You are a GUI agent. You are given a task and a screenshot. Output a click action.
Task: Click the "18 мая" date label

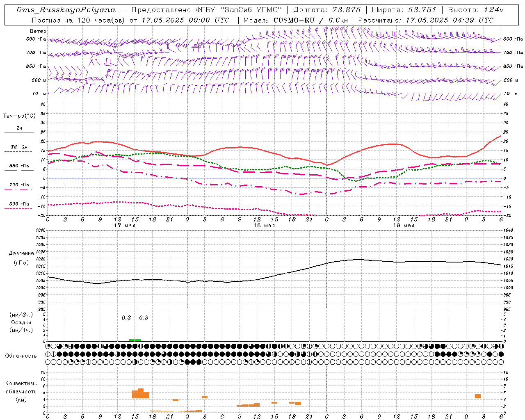(264, 226)
